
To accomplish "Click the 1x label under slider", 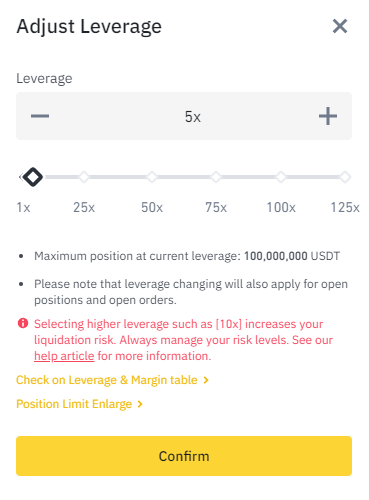I will [23, 207].
